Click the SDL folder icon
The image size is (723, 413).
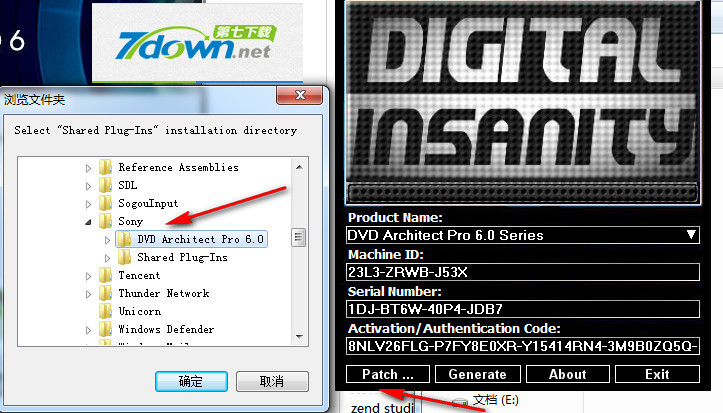(x=106, y=185)
